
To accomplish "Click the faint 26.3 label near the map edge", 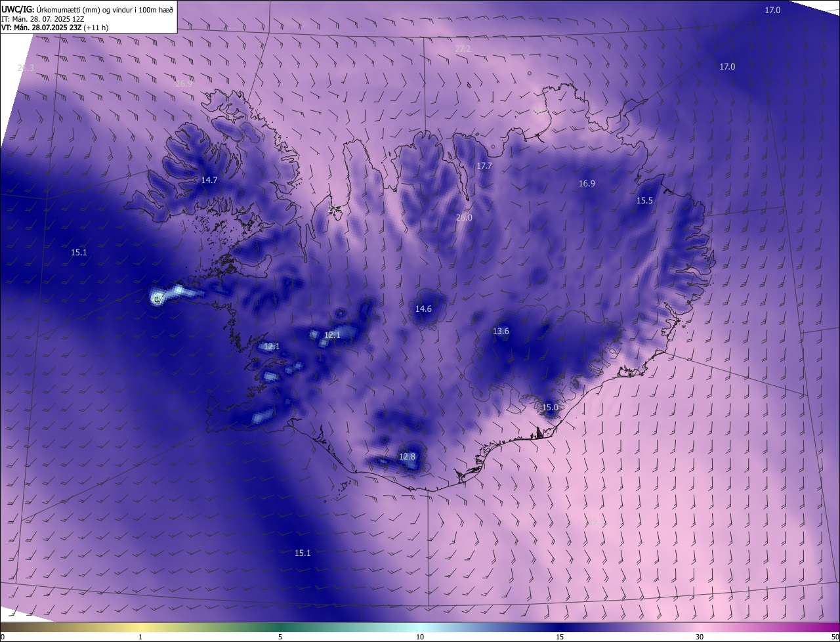I will (x=26, y=68).
